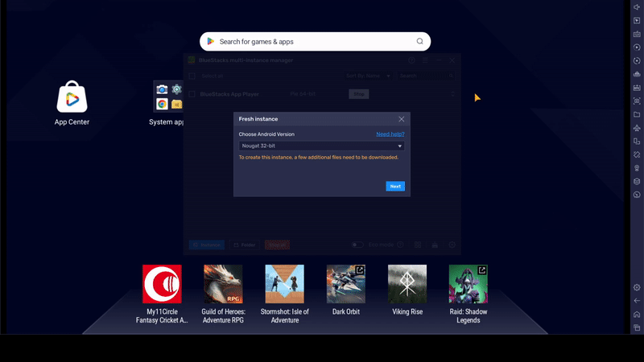The height and width of the screenshot is (362, 644).
Task: Toggle the Eco mode switch
Action: coord(357,245)
